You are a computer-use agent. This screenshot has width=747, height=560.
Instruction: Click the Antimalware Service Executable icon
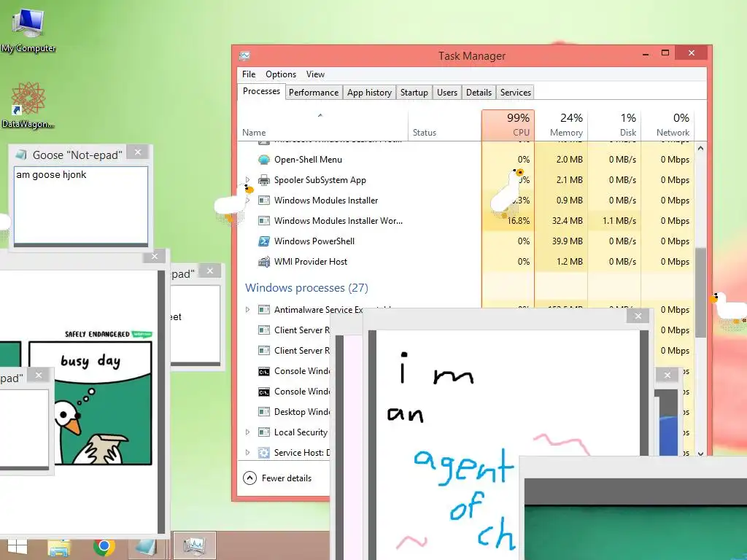click(x=264, y=309)
